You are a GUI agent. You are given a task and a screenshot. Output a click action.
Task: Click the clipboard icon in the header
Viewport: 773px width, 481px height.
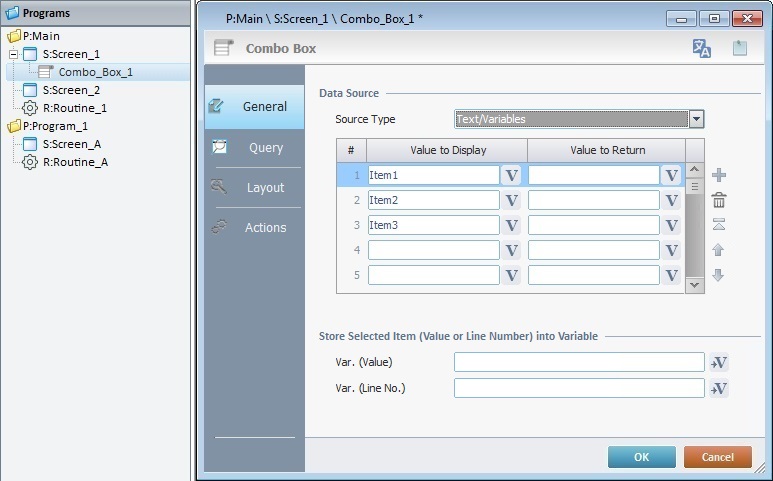coord(739,48)
